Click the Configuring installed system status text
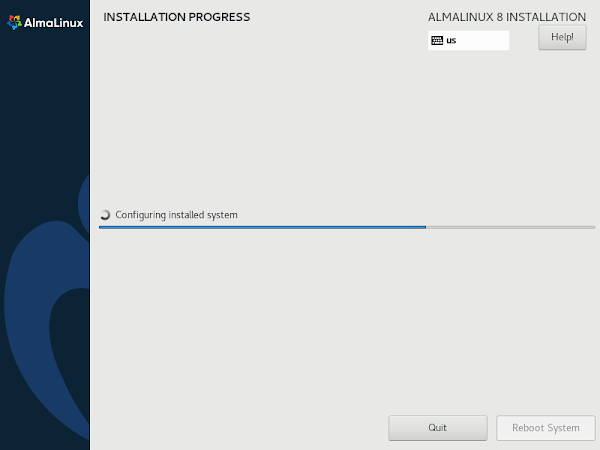600x450 pixels. pos(176,215)
